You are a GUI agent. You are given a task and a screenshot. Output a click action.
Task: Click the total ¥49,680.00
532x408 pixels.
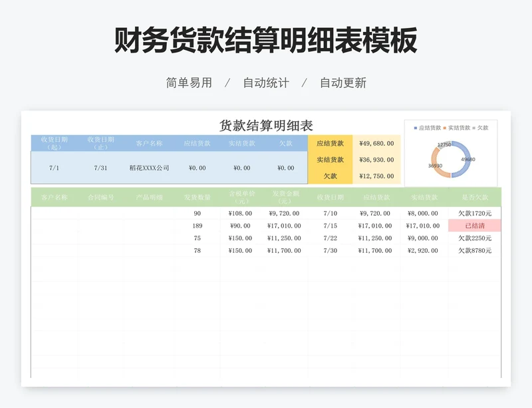pos(376,143)
